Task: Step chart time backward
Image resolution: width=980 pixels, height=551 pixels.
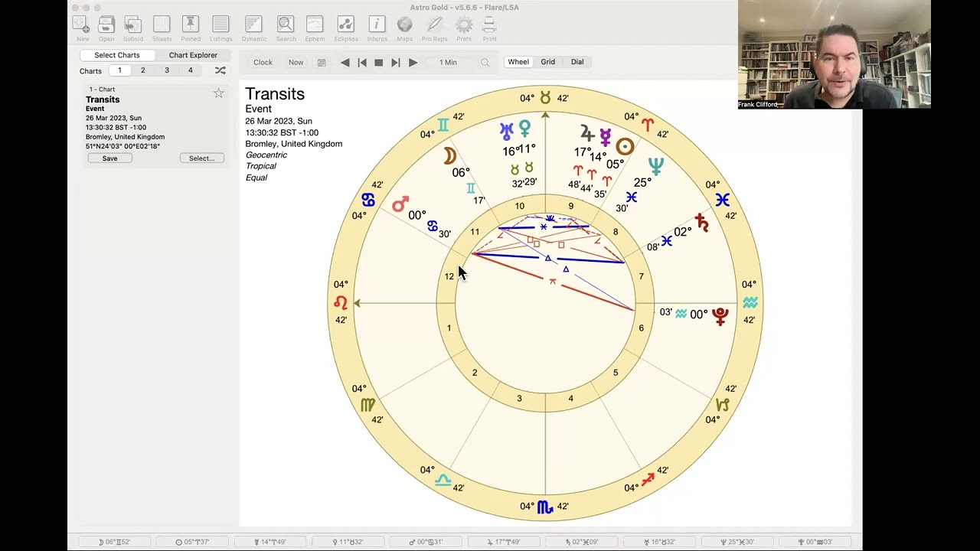Action: point(345,63)
